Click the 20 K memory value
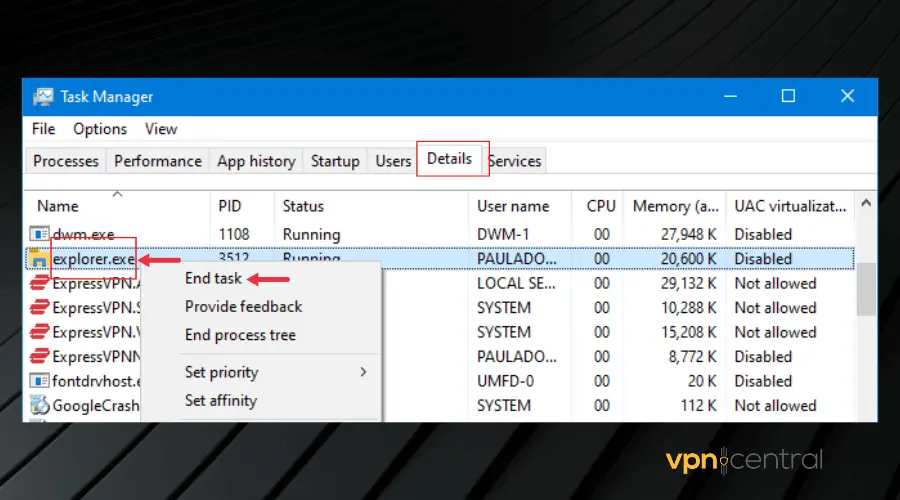 [702, 381]
